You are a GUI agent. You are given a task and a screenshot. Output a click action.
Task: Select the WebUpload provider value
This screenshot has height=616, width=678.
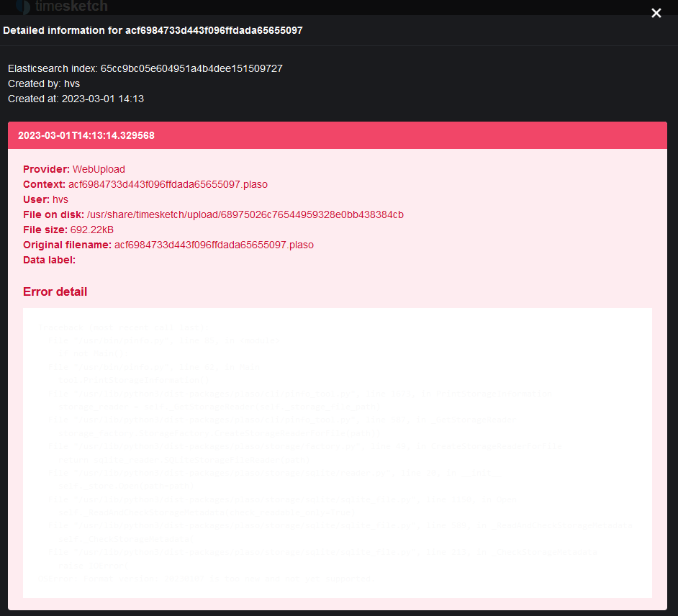coord(99,169)
